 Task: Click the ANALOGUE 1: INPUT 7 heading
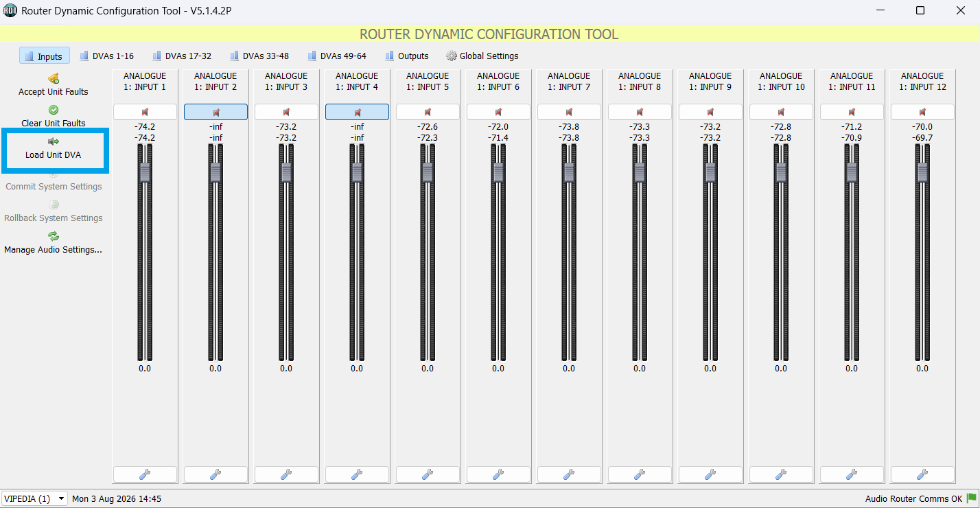pos(569,82)
